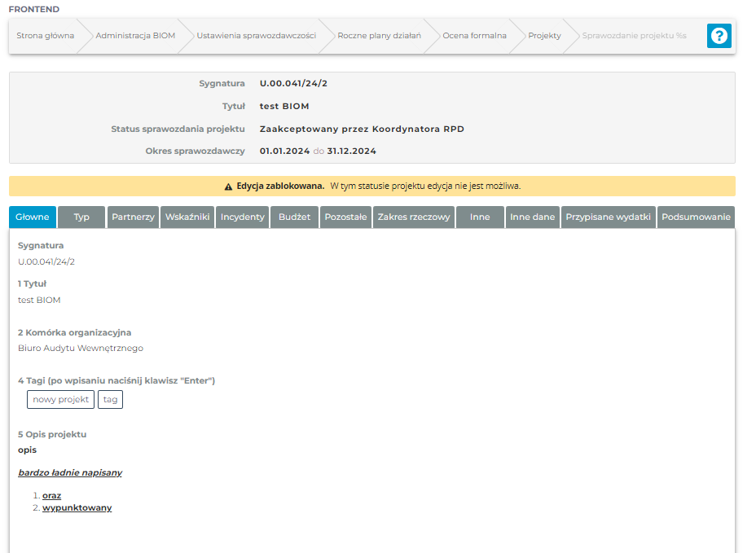Open the Projekty breadcrumb
756x553 pixels.
[544, 36]
